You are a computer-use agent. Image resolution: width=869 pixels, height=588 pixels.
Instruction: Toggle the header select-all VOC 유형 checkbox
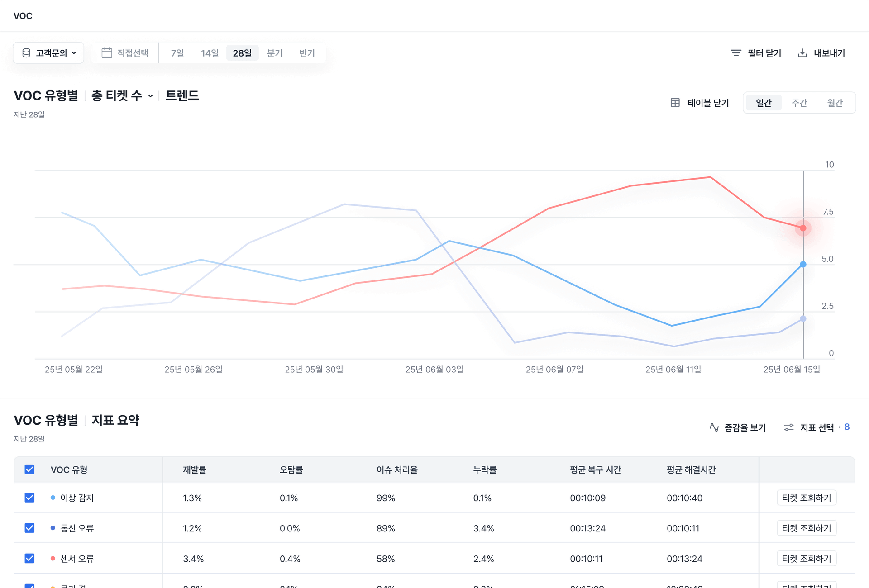click(x=29, y=469)
